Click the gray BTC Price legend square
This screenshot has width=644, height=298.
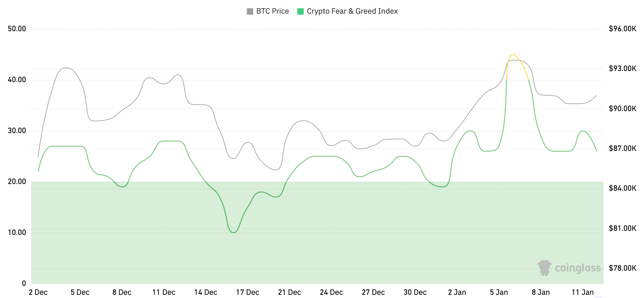(250, 11)
